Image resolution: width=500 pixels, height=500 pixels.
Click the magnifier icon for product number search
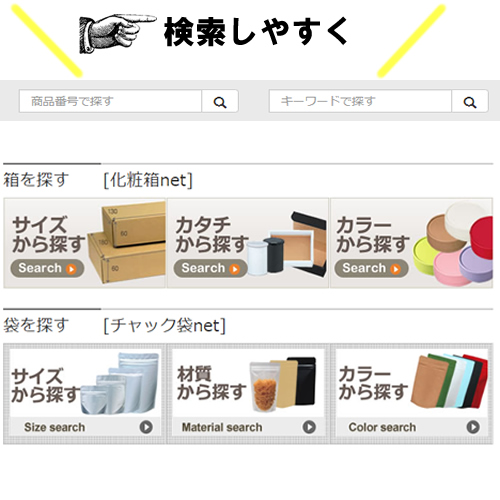[220, 102]
